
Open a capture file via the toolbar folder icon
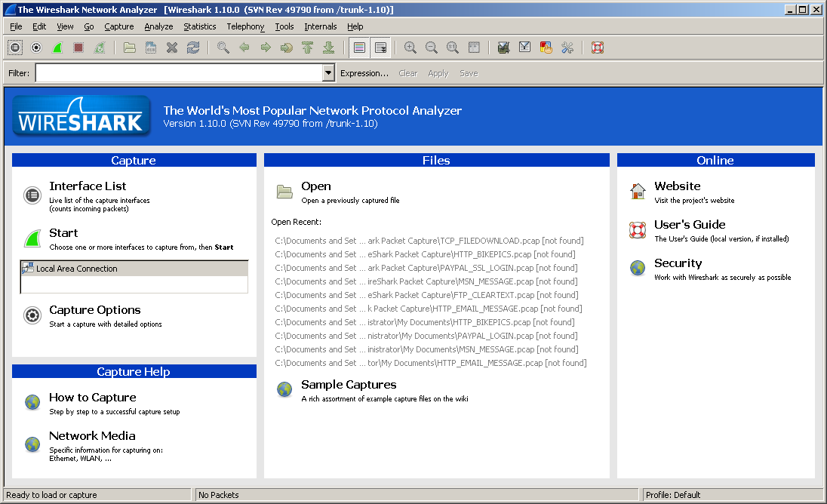click(130, 48)
